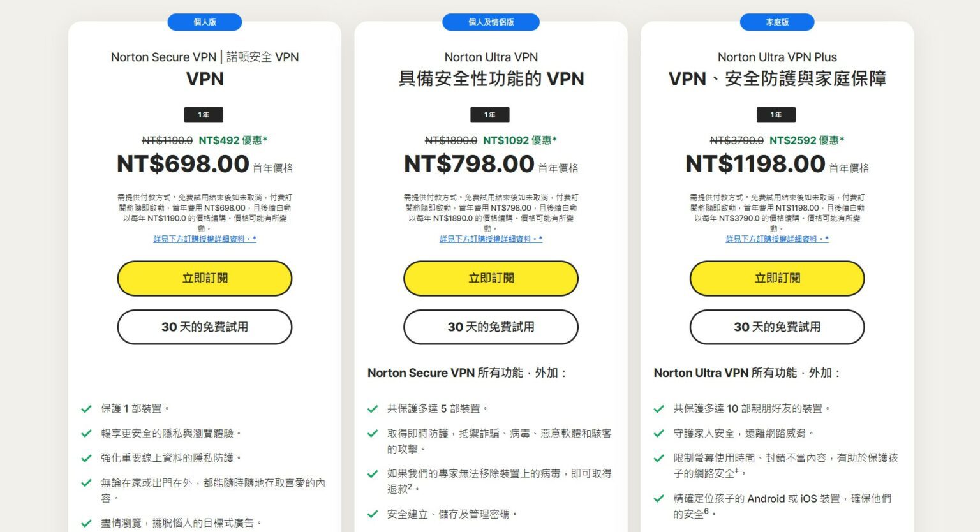Click the green NT$1092 優惠 discount text

[520, 140]
